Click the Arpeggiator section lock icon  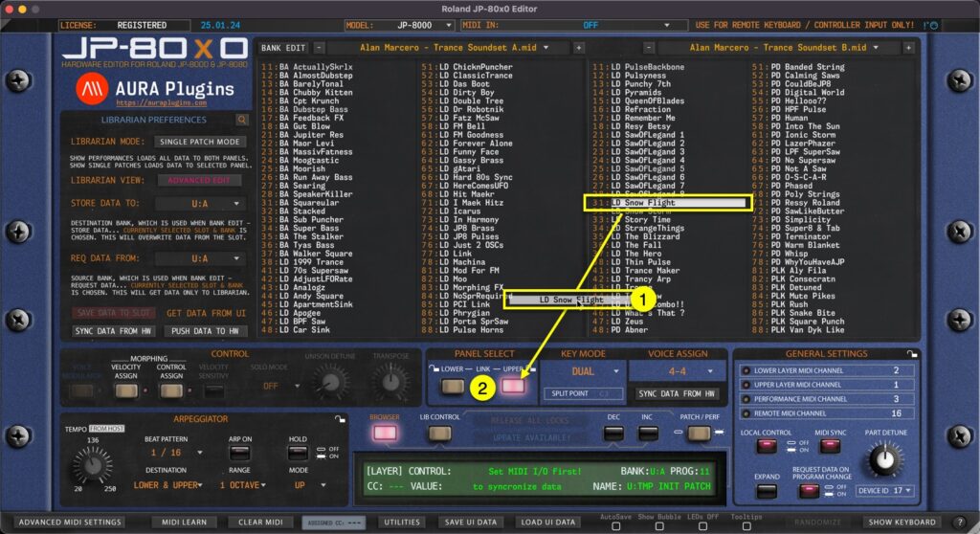pos(340,419)
